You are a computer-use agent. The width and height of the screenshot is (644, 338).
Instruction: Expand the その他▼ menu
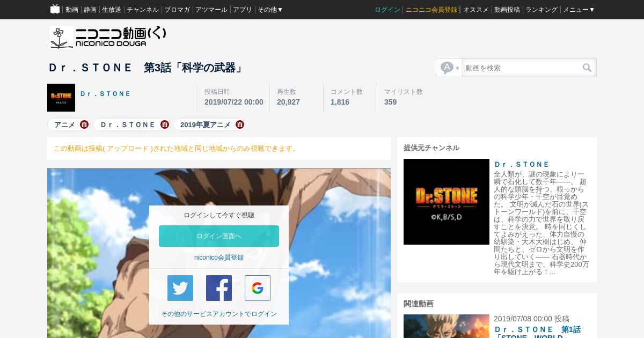click(270, 10)
